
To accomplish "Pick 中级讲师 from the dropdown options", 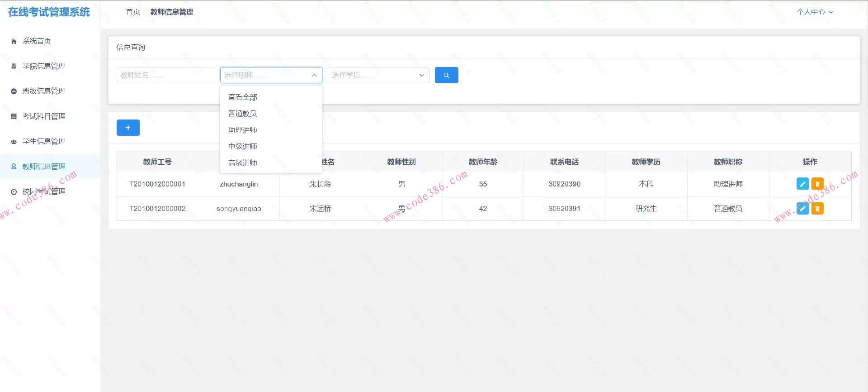I will point(243,146).
